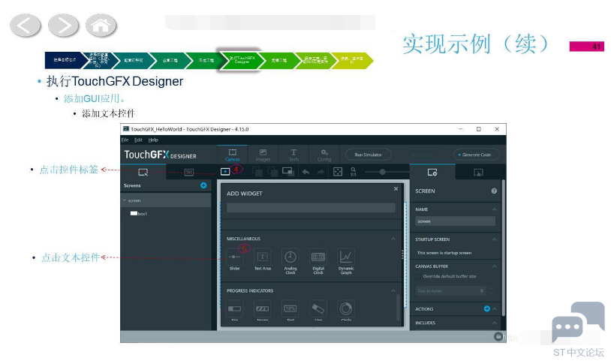Click the Generate Code button
This screenshot has width=611, height=364.
(x=477, y=155)
